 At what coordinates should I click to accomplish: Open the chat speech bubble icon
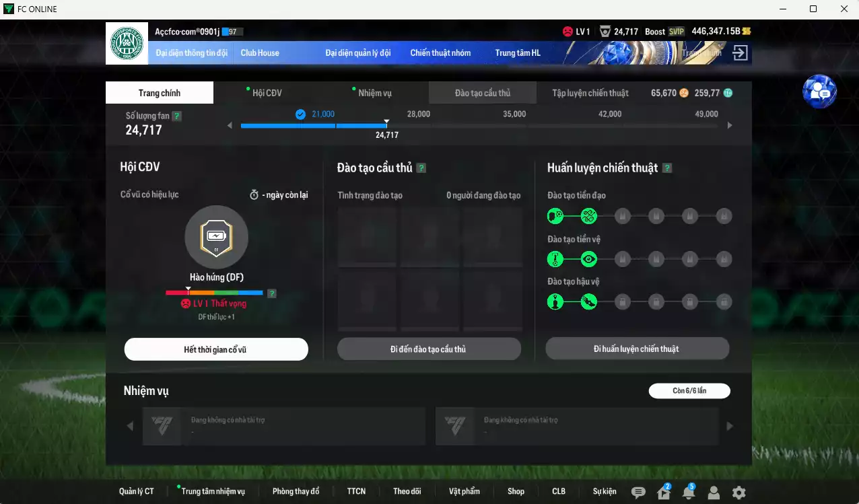pos(638,493)
